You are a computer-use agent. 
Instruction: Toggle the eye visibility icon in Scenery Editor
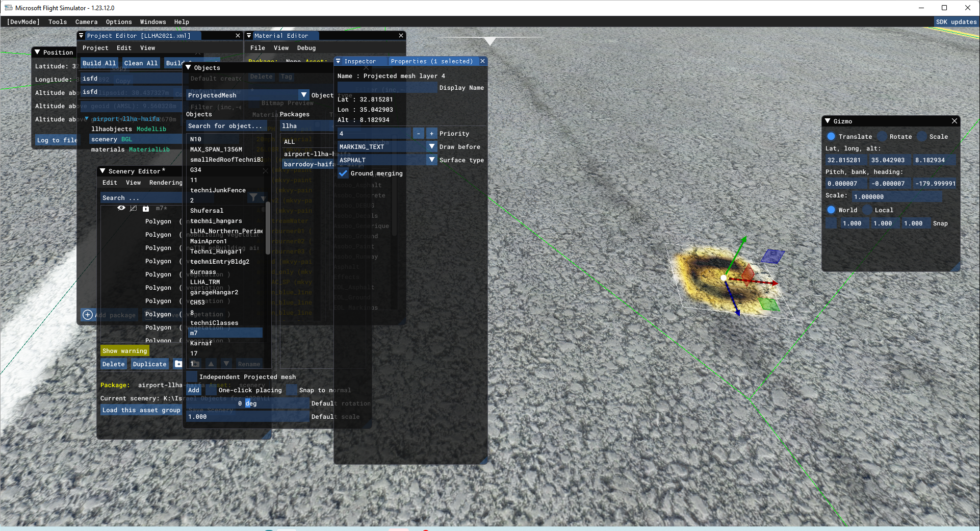[x=121, y=208]
